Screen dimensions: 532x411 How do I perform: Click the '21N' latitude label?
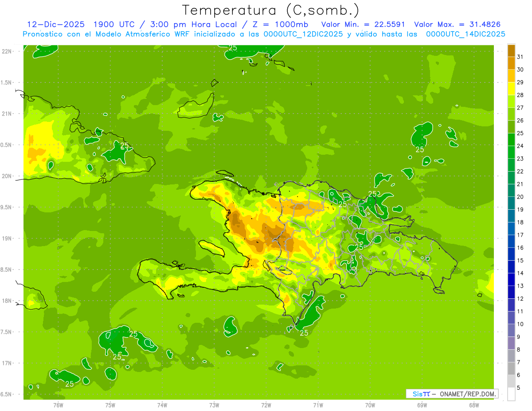click(x=7, y=114)
